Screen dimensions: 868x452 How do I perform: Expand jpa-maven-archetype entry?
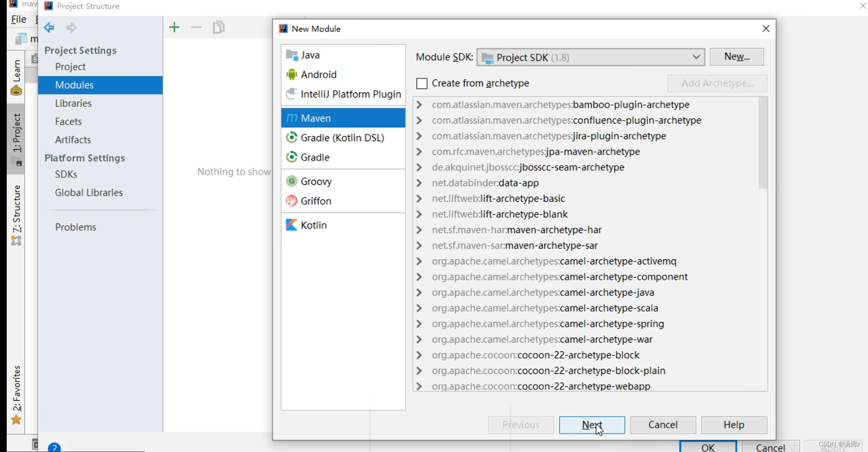[419, 152]
